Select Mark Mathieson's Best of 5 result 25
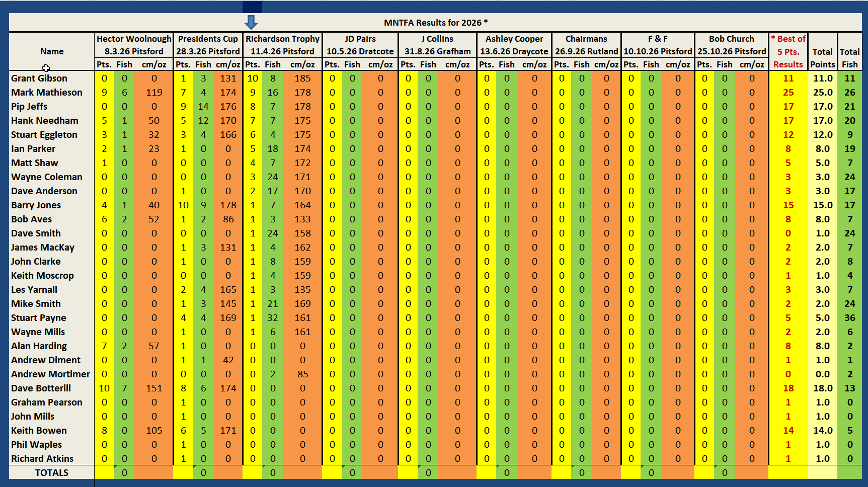The height and width of the screenshot is (487, 868). point(788,93)
